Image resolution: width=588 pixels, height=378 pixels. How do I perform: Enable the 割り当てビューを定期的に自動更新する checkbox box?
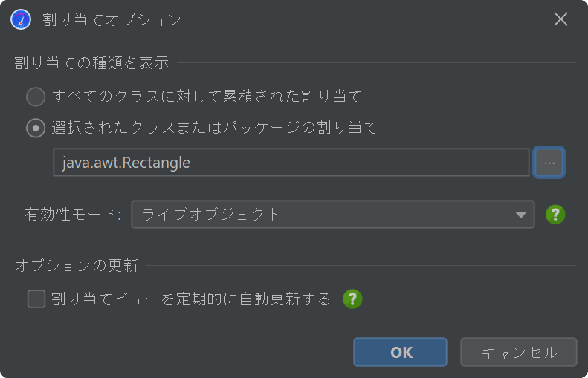tap(36, 299)
